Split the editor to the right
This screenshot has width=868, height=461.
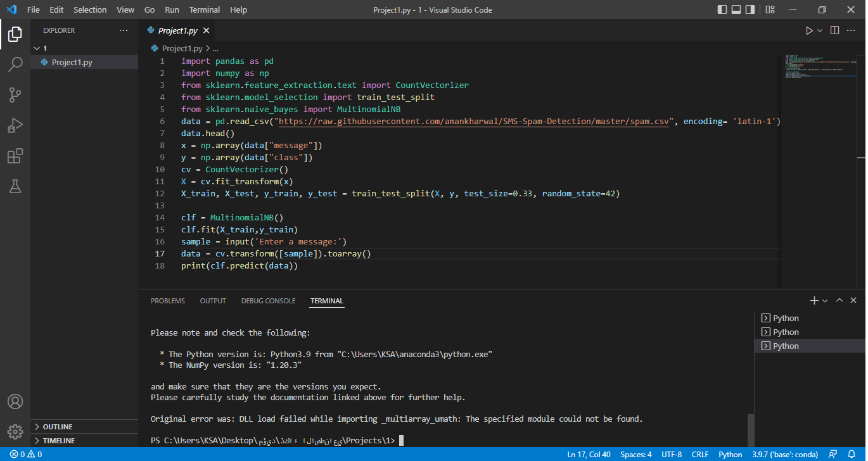[834, 30]
